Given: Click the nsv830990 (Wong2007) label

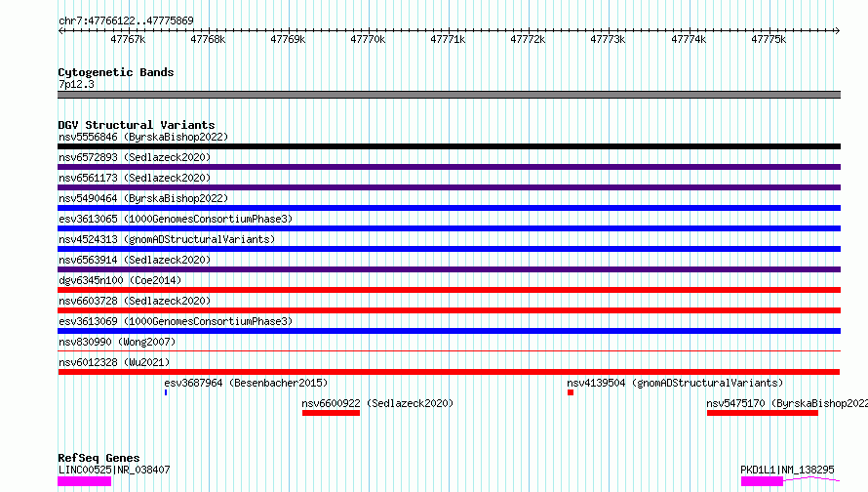Looking at the screenshot, I should click(117, 342).
